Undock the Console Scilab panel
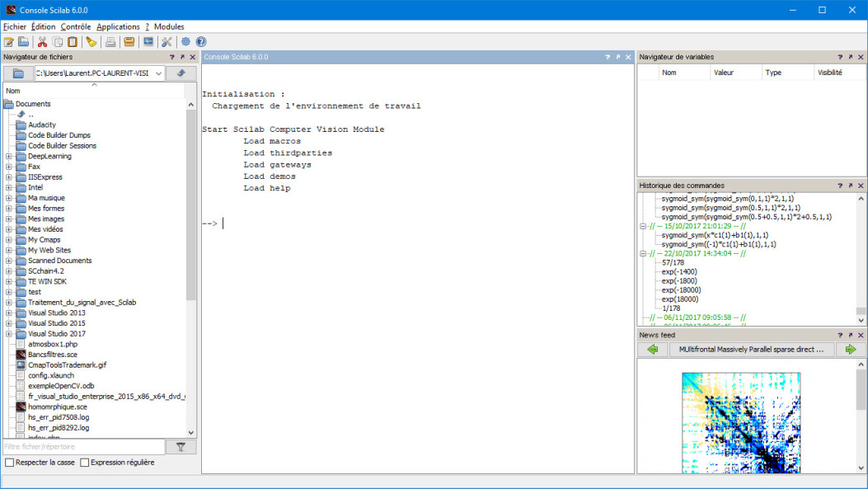Image resolution: width=868 pixels, height=489 pixels. click(x=617, y=57)
